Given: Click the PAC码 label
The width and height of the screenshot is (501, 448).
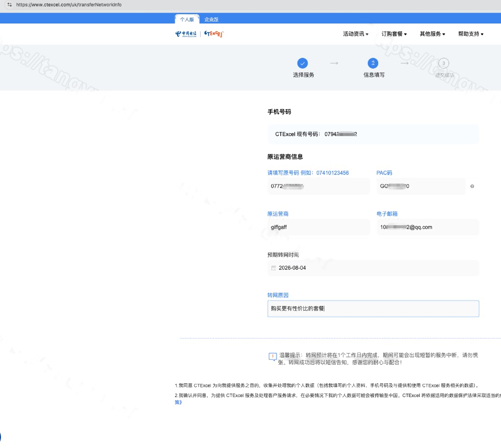Looking at the screenshot, I should (x=384, y=173).
